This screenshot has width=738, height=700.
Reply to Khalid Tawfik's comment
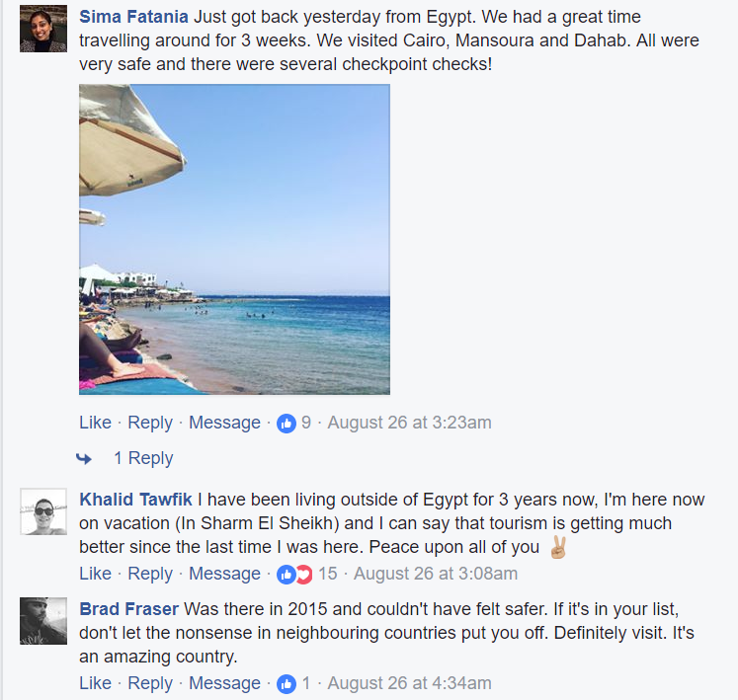click(x=150, y=574)
